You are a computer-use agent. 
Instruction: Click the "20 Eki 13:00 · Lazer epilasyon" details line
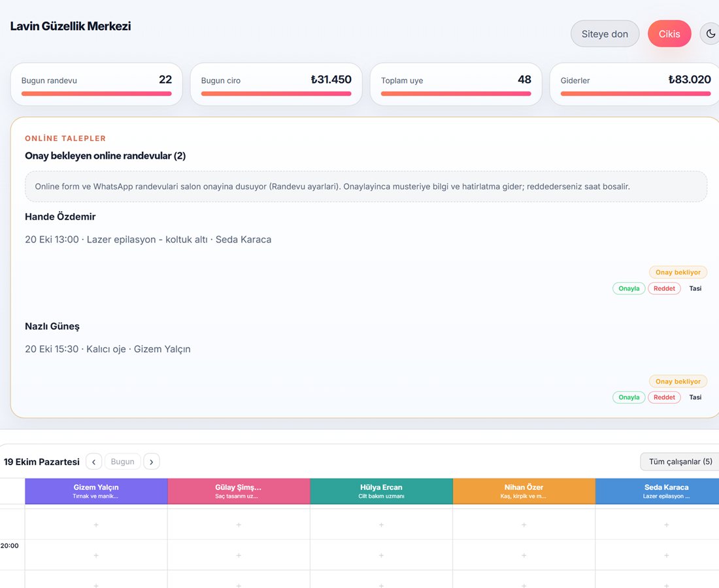click(x=148, y=240)
